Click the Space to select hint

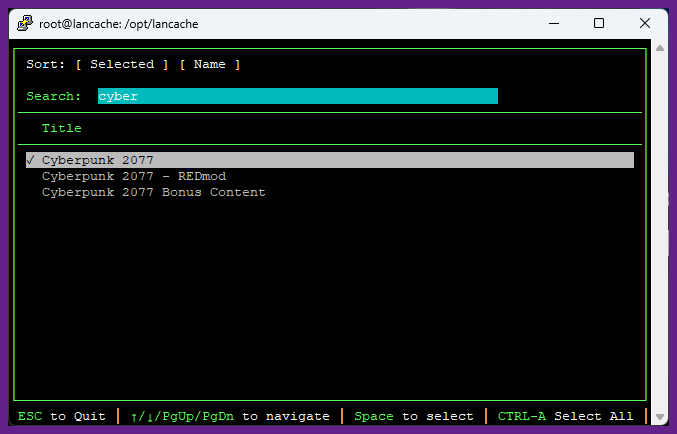[x=414, y=416]
